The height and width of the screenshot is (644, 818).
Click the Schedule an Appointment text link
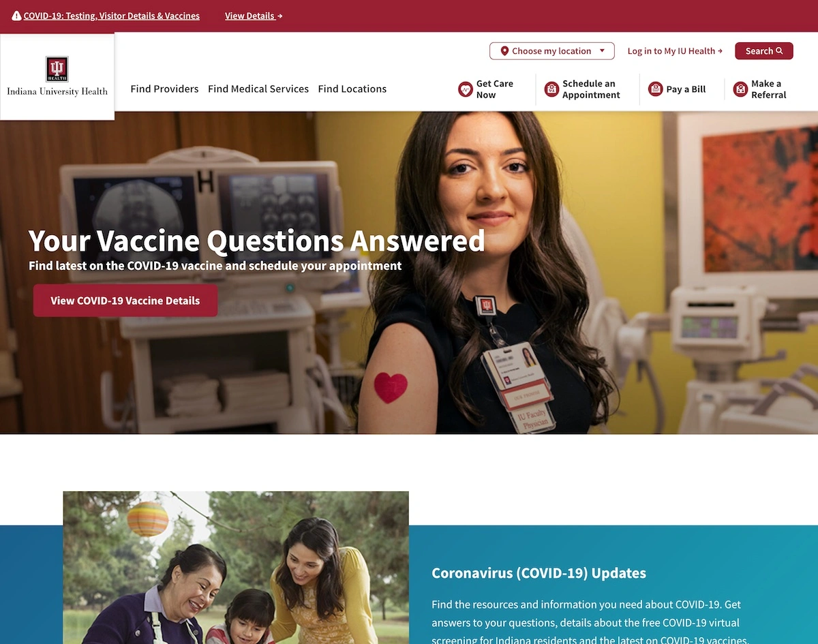591,89
